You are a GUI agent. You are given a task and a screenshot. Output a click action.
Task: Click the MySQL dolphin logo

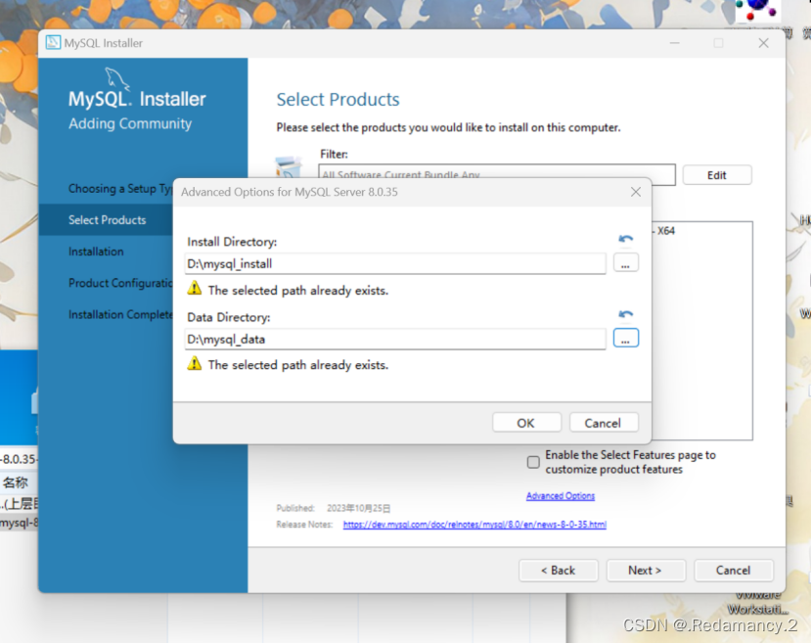(x=117, y=78)
